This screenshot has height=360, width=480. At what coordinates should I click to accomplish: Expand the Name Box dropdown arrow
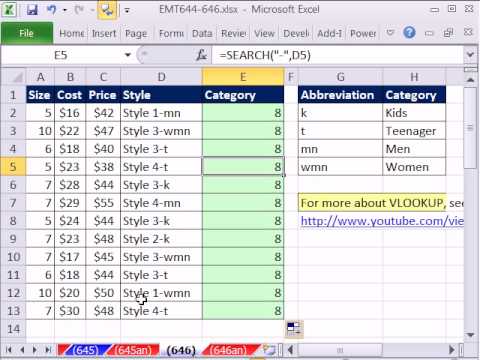[x=128, y=55]
